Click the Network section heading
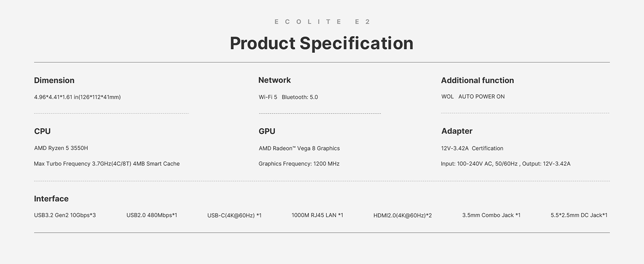Screen dimensions: 644x264 tap(274, 80)
